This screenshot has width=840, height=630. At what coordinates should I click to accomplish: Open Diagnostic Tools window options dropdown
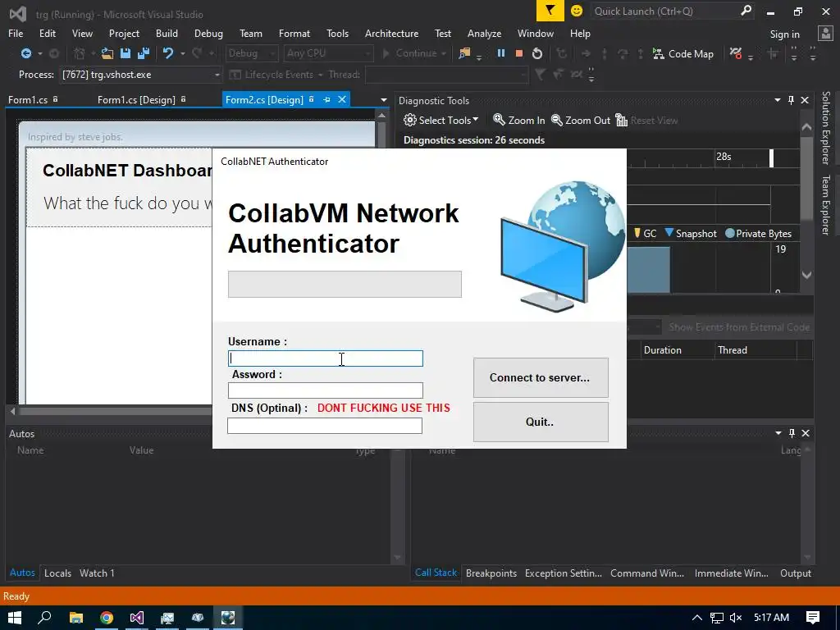click(778, 100)
